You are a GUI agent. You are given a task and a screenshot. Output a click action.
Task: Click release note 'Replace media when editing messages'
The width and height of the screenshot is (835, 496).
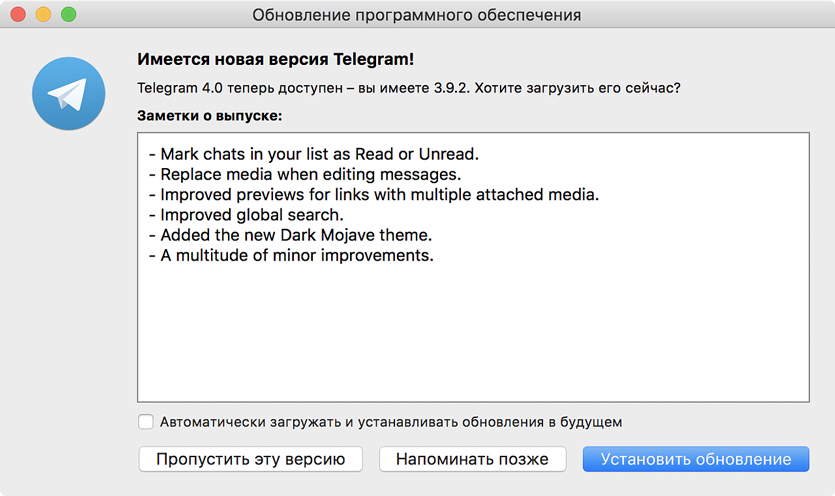303,174
